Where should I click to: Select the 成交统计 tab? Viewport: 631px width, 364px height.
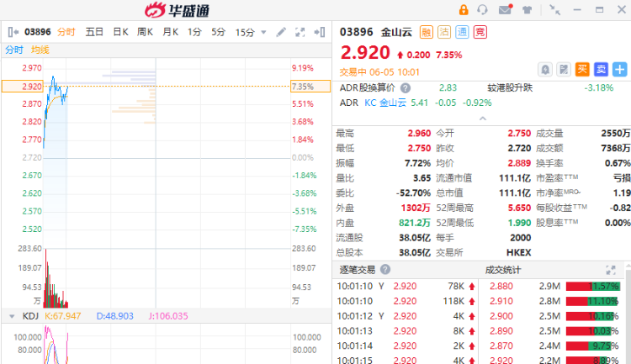pyautogui.click(x=503, y=270)
